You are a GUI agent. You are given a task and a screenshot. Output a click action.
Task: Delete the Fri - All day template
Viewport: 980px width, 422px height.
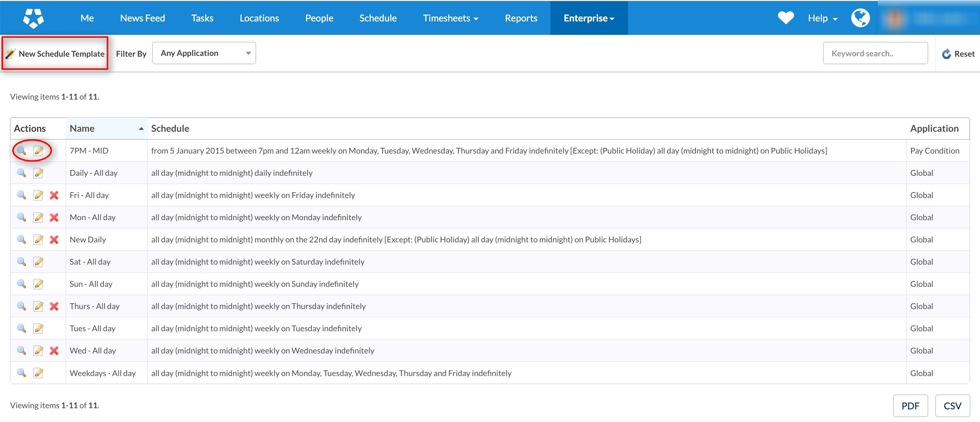tap(54, 195)
